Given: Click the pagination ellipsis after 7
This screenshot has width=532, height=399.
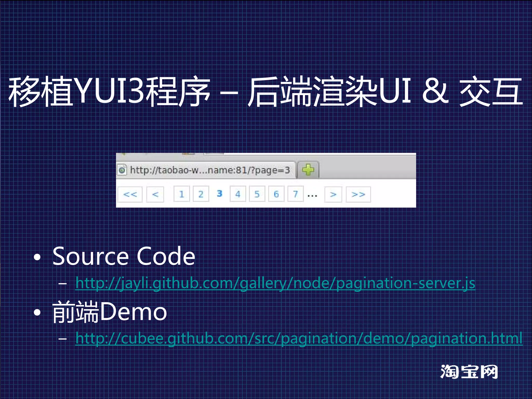Looking at the screenshot, I should tap(312, 196).
